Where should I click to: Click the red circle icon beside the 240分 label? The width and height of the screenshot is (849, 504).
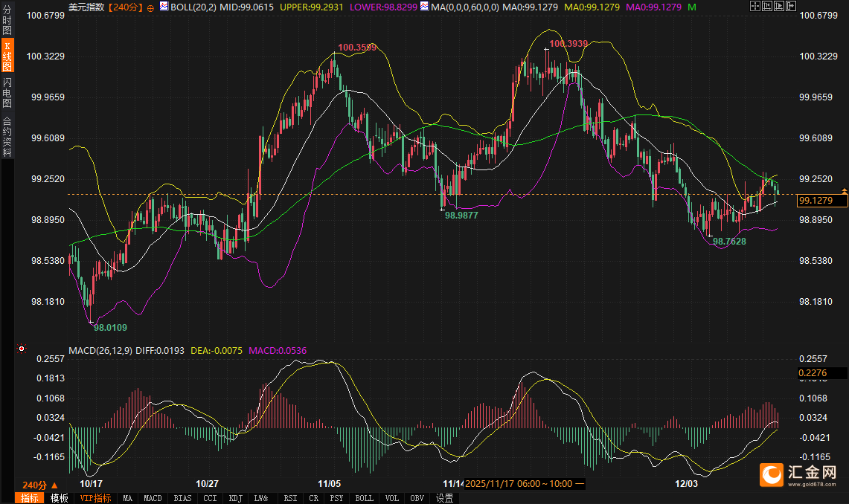(151, 7)
